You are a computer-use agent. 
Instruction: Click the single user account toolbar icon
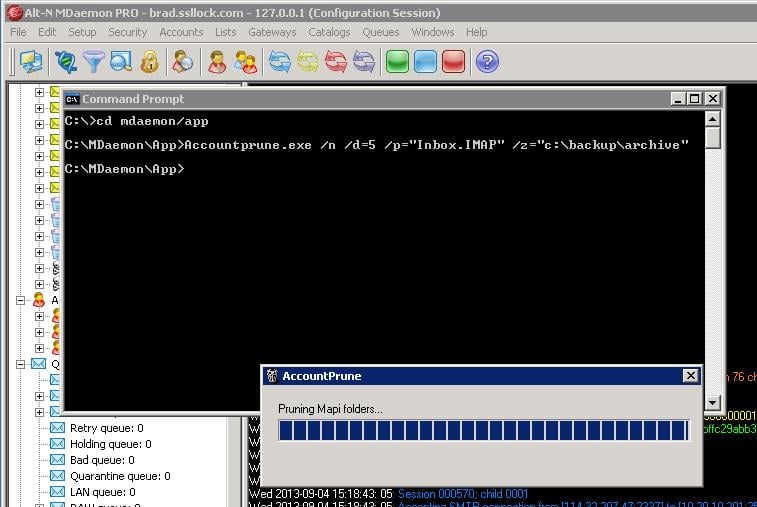[217, 62]
